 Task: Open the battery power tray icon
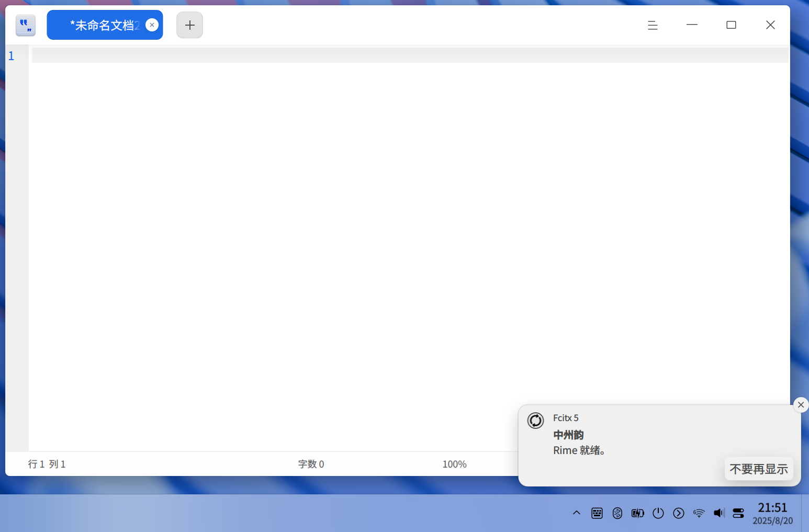pyautogui.click(x=638, y=513)
